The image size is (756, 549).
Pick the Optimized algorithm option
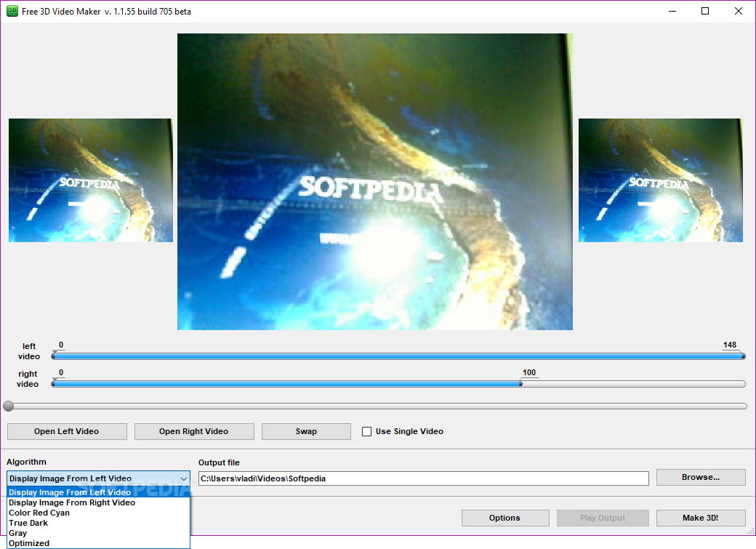tap(98, 542)
